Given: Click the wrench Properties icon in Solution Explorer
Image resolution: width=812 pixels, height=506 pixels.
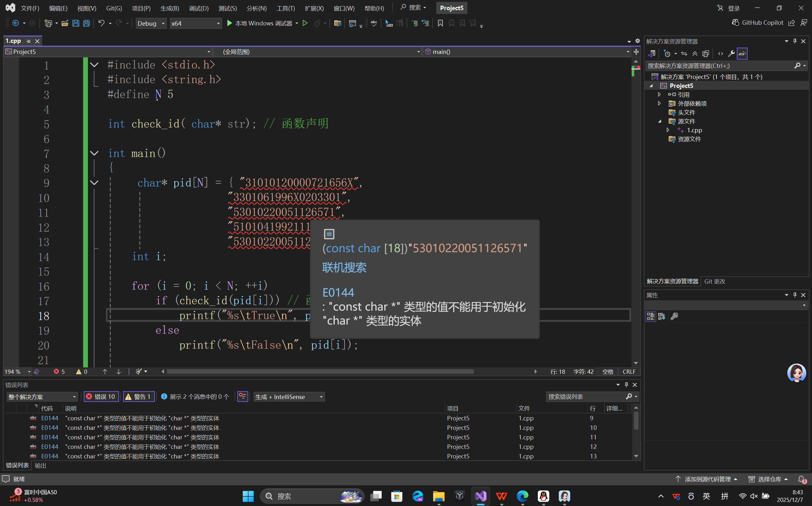Looking at the screenshot, I should (731, 54).
